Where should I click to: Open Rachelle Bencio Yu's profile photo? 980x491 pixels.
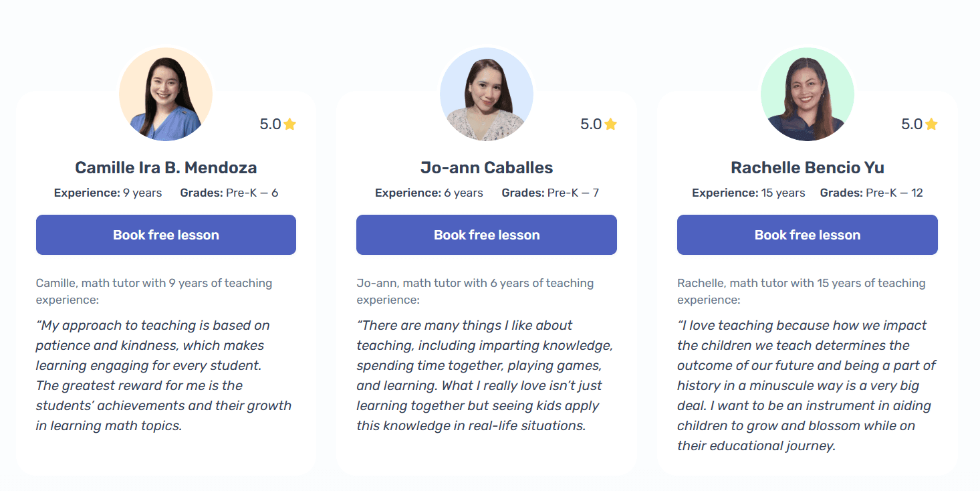point(808,94)
